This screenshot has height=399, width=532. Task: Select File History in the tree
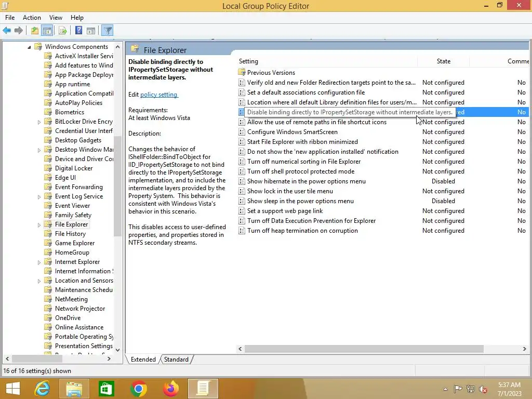click(x=70, y=233)
